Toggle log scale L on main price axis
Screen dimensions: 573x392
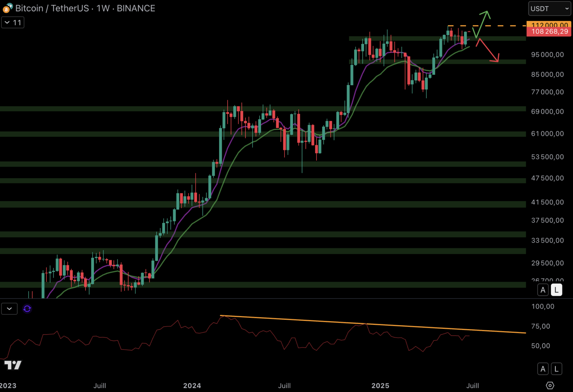pos(556,290)
